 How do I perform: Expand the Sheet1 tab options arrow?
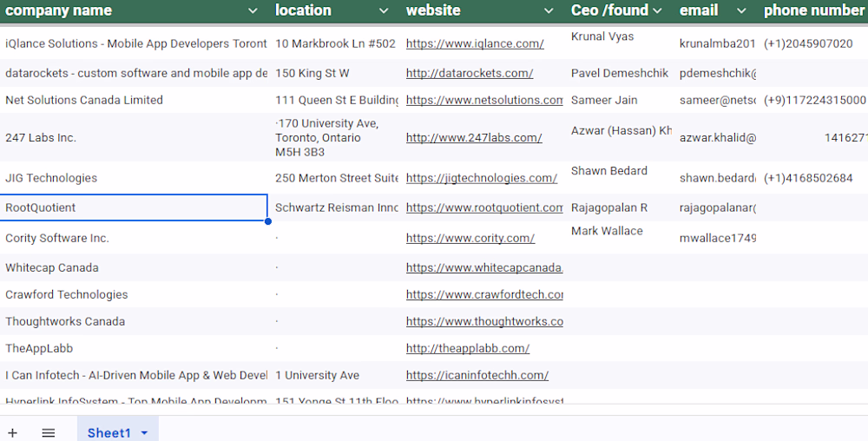point(144,432)
